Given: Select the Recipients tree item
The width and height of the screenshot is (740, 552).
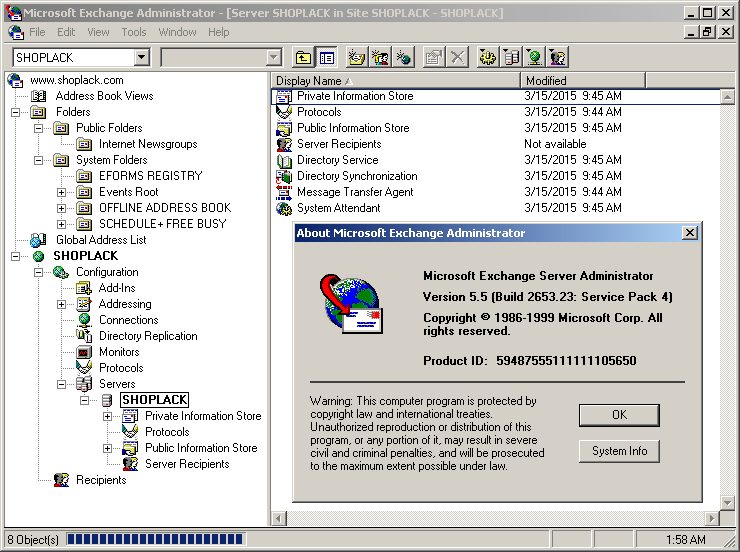Looking at the screenshot, I should point(101,480).
